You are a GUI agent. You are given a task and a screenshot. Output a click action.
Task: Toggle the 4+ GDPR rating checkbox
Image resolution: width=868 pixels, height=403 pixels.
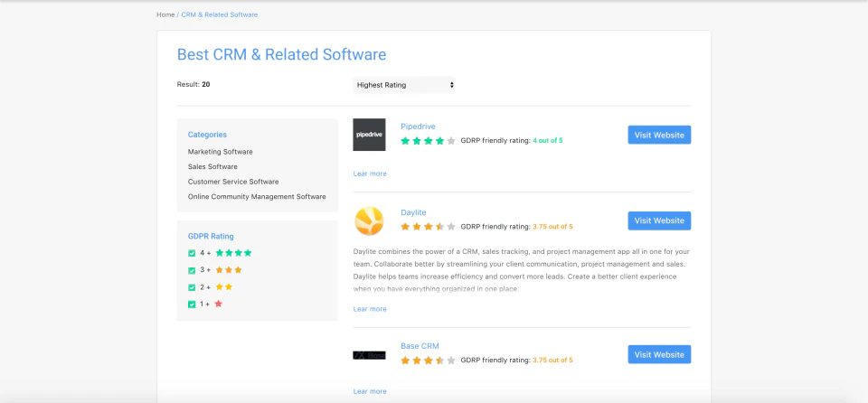(192, 254)
